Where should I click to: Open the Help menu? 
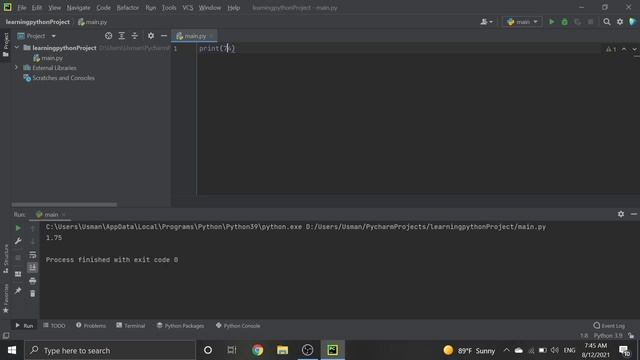pos(233,8)
